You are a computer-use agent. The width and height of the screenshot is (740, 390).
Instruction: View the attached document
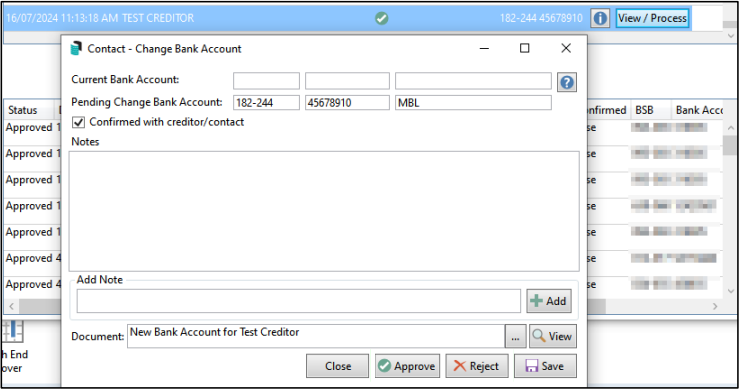click(553, 337)
